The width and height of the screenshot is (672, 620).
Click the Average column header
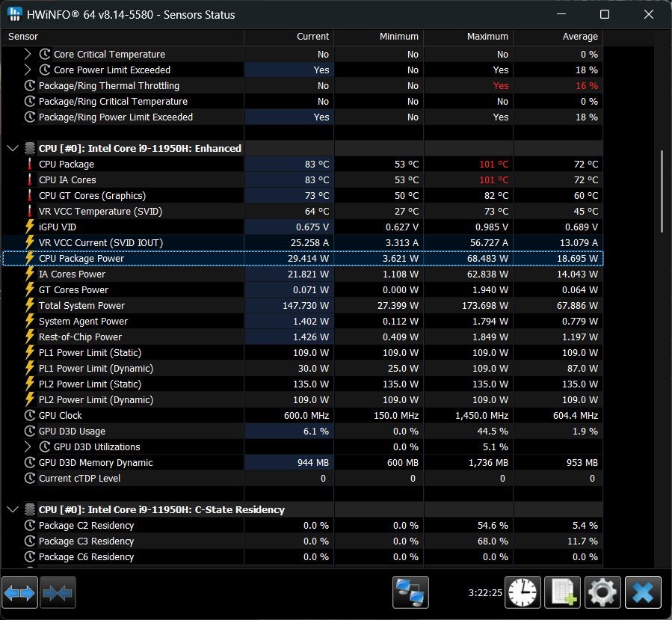(x=558, y=37)
